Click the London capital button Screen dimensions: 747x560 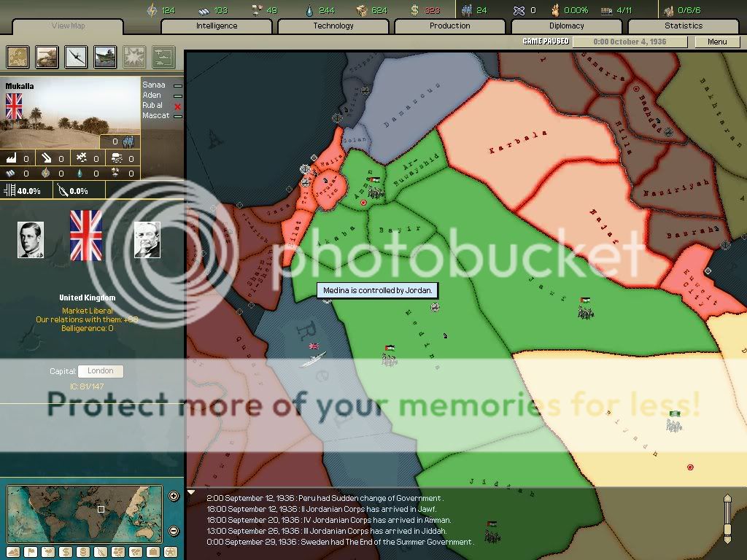tap(100, 371)
